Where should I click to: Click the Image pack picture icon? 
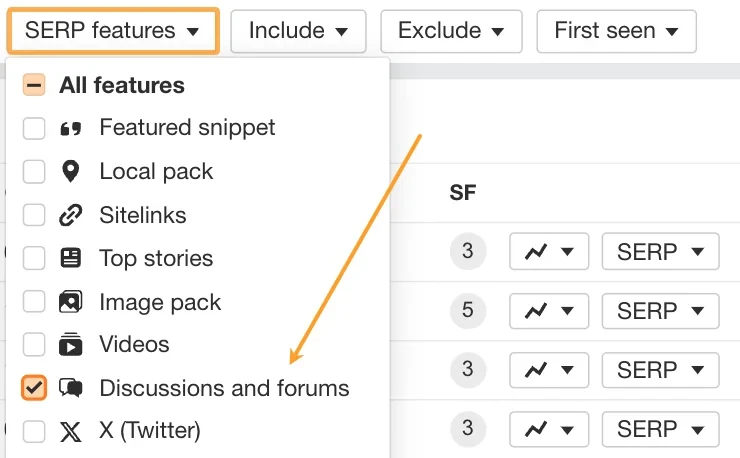tap(71, 302)
